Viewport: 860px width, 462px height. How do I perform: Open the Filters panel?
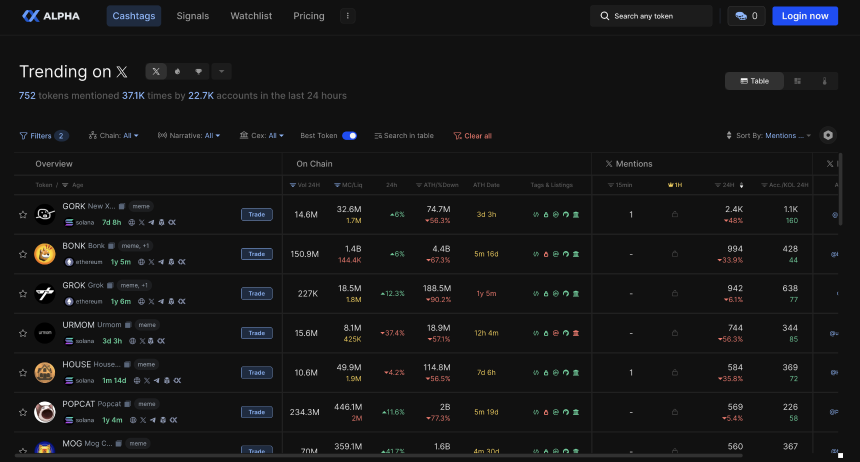(44, 136)
